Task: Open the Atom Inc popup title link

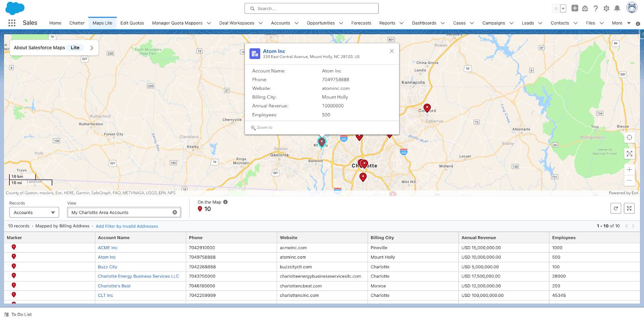Action: [274, 51]
